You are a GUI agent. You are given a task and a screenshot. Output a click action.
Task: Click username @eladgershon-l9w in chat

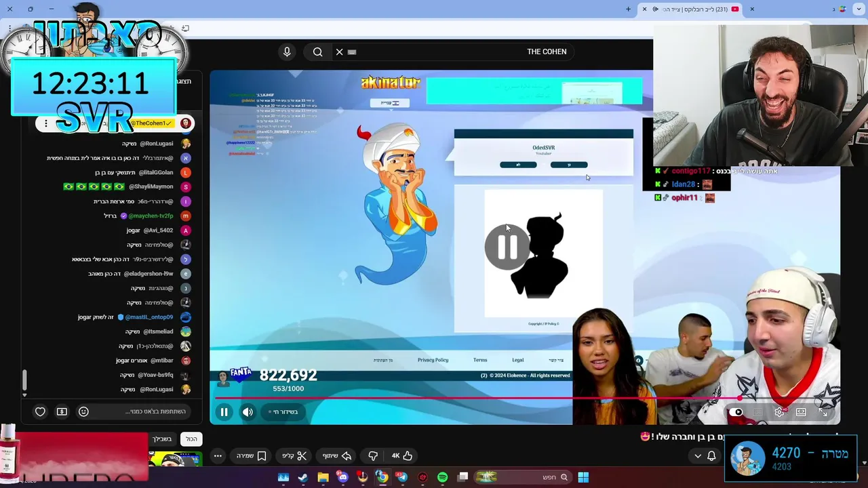tap(149, 274)
